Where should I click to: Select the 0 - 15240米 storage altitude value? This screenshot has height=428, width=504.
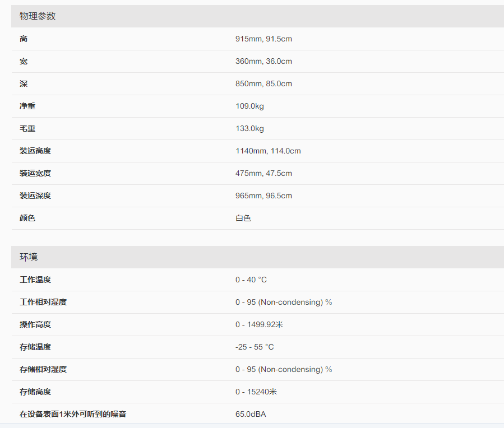[x=256, y=392]
